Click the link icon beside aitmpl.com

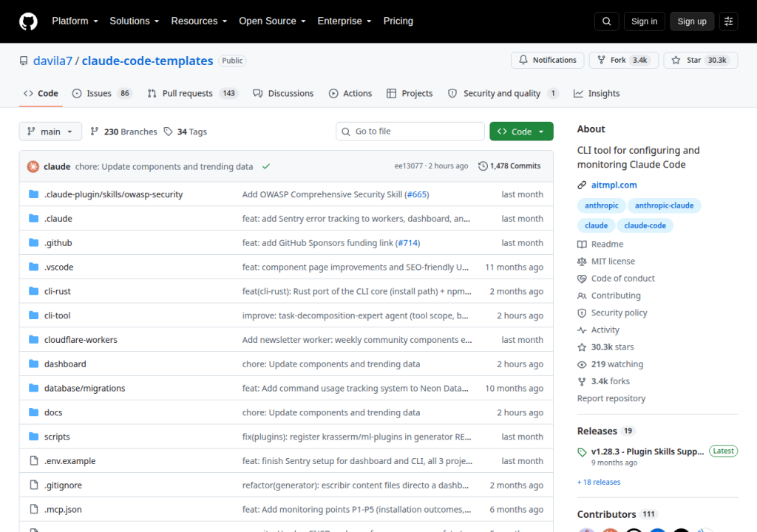[x=582, y=185]
